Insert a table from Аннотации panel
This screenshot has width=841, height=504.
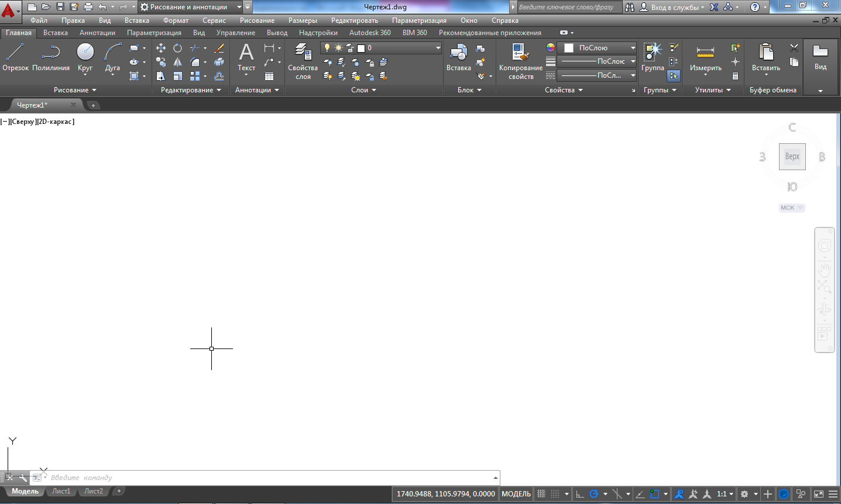[269, 76]
